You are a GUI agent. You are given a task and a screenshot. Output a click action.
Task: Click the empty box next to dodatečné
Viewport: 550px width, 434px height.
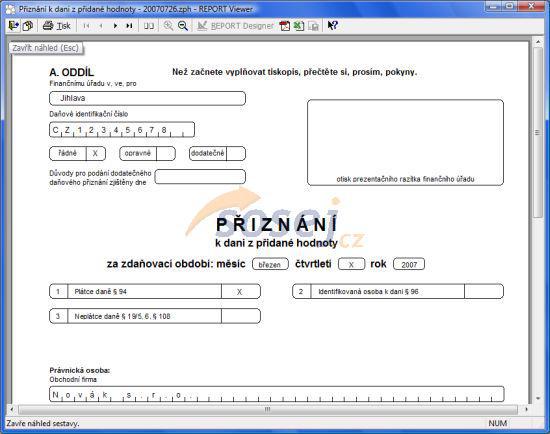click(x=236, y=153)
